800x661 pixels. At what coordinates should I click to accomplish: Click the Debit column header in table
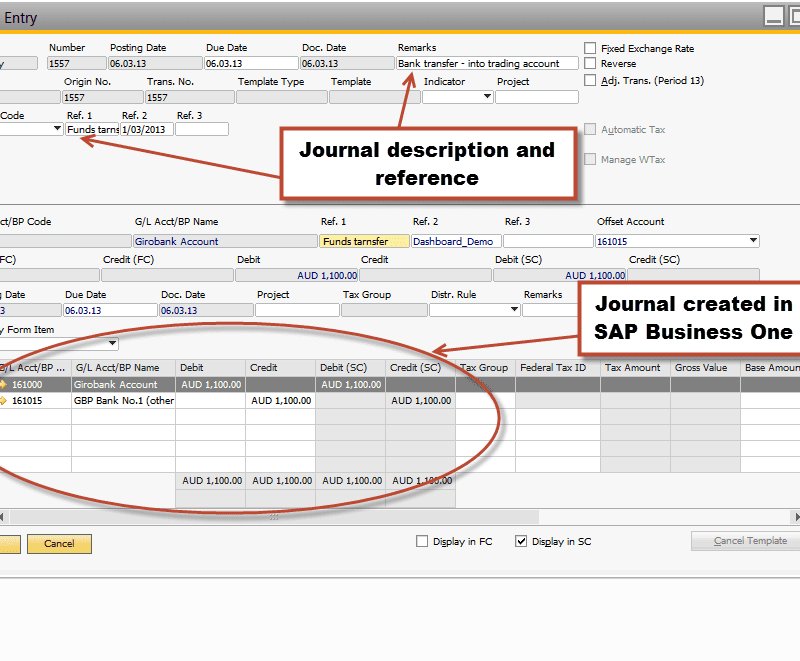(210, 368)
